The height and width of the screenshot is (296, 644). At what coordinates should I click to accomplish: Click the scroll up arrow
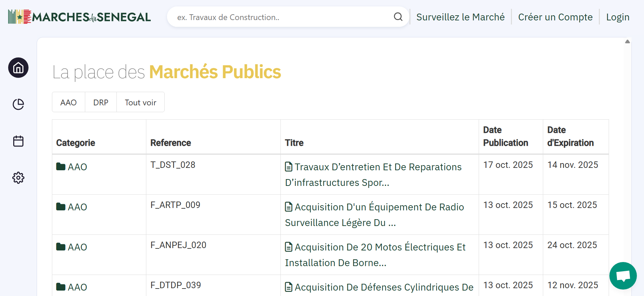click(x=627, y=41)
